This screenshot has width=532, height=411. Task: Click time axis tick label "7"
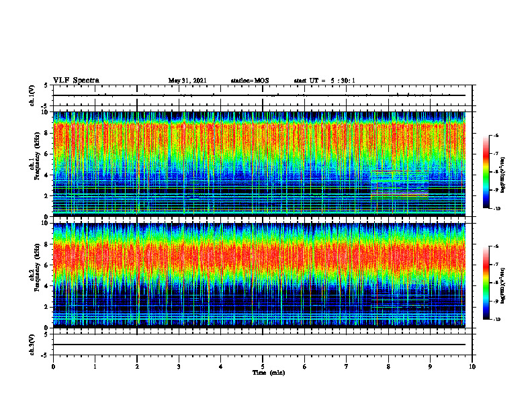coord(347,367)
